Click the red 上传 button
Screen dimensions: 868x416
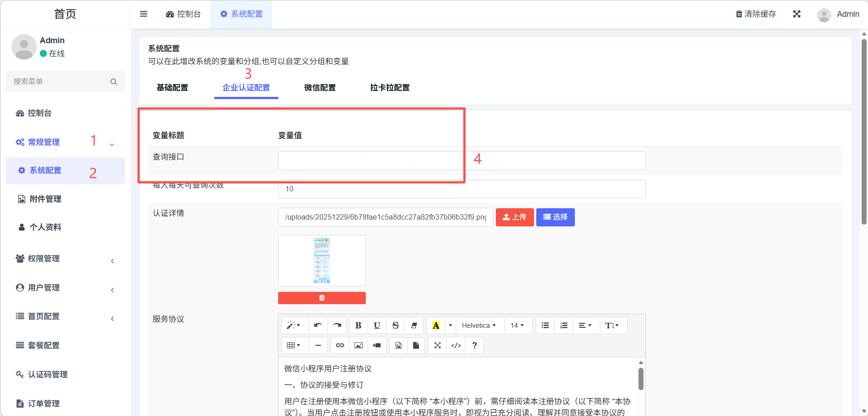coord(514,217)
